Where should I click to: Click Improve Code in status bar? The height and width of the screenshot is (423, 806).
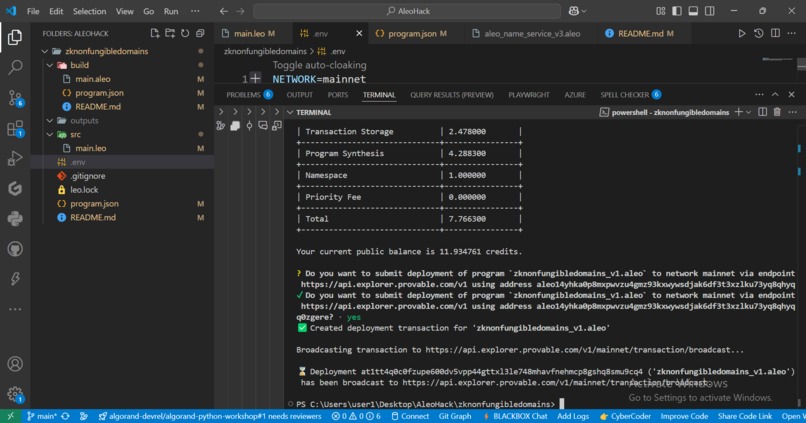[684, 416]
